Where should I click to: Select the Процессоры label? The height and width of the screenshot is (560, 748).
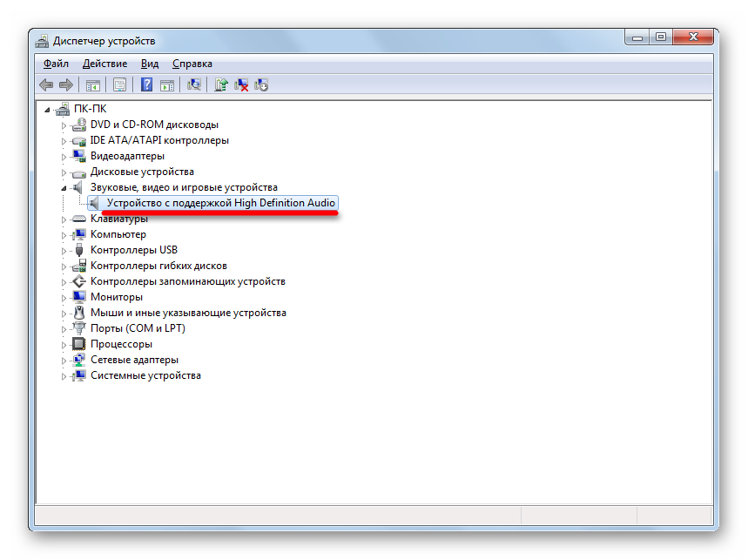pyautogui.click(x=121, y=344)
